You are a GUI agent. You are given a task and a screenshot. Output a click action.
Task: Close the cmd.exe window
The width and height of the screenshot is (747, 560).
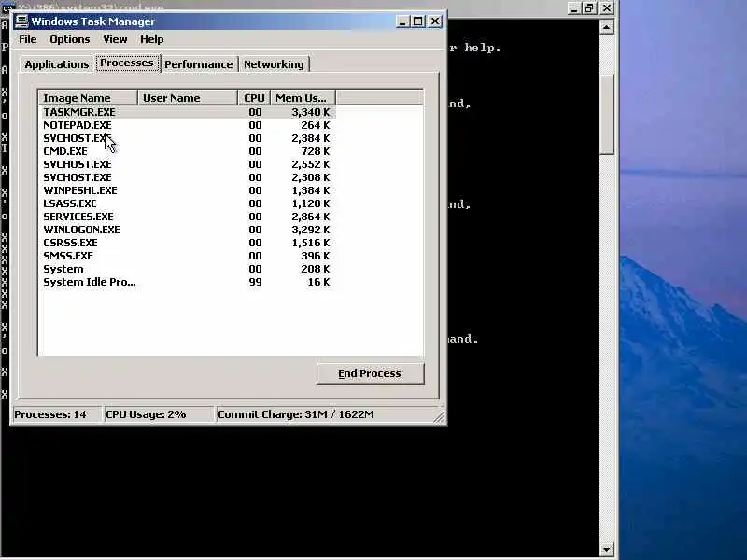[x=606, y=8]
